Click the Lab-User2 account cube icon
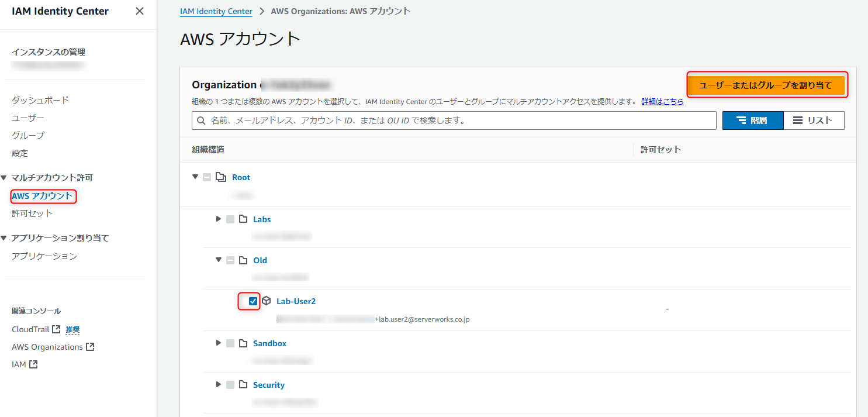Screen dimensions: 868x417 267,301
